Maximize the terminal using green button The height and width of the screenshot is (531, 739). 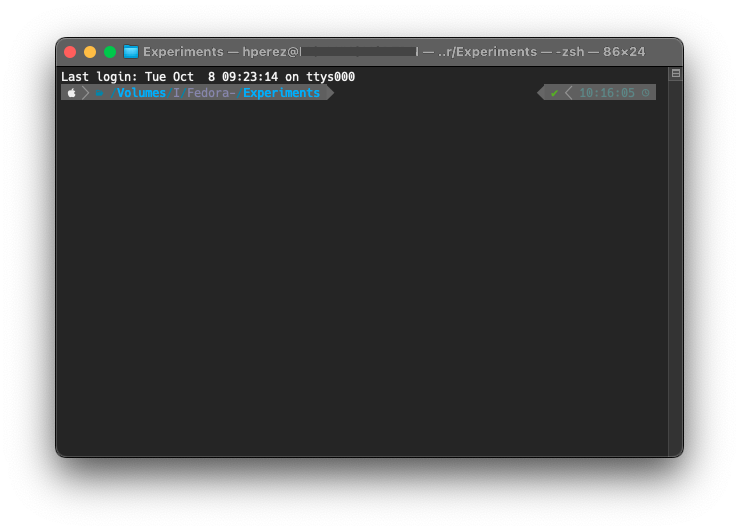110,52
